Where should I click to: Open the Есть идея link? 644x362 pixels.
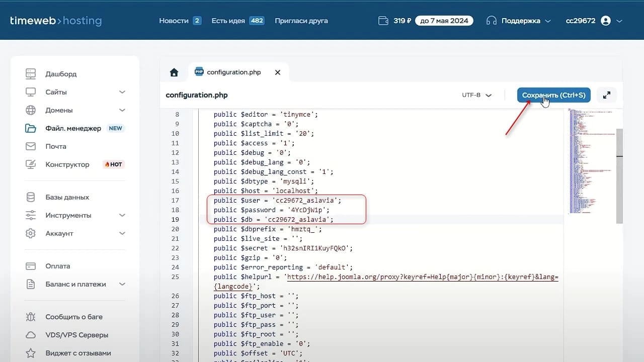228,21
